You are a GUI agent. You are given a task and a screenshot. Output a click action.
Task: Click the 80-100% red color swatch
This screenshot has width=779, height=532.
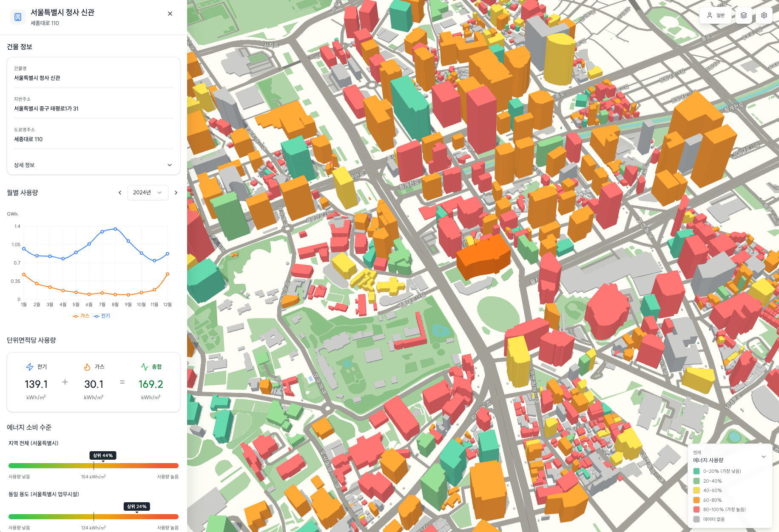[697, 509]
